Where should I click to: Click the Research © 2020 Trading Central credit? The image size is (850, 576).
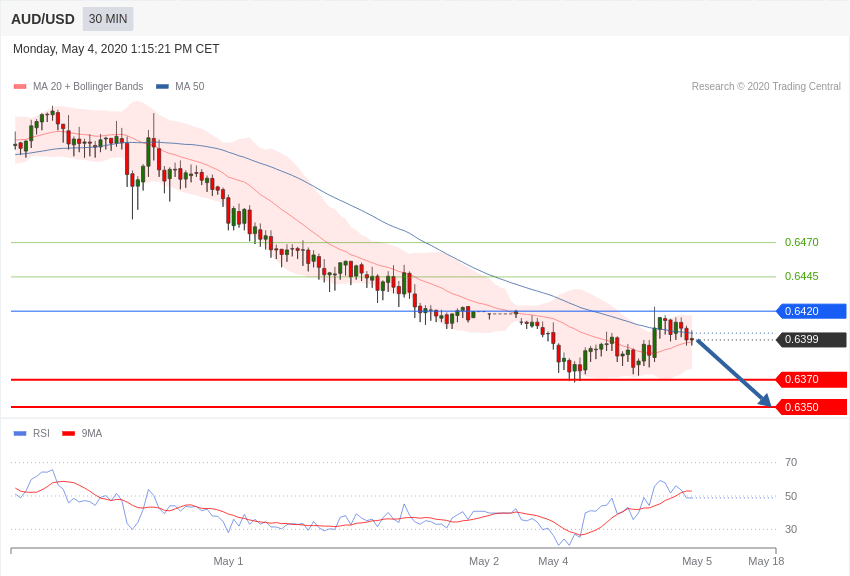766,86
